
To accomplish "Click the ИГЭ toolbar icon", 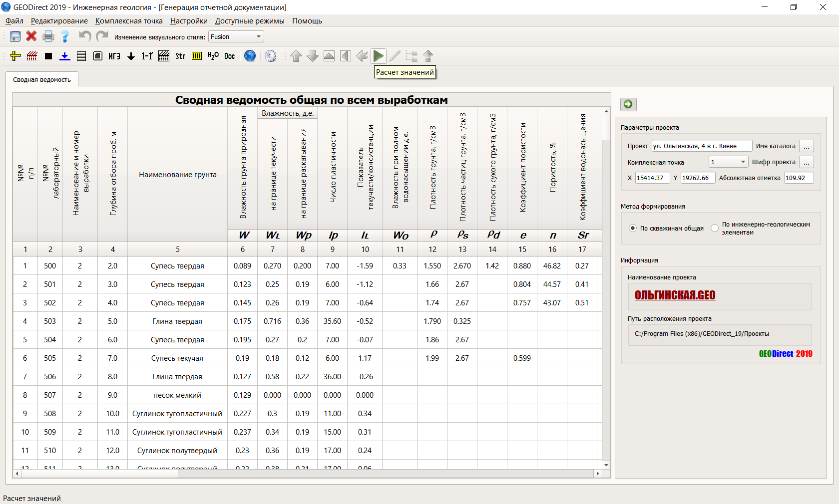I will point(114,56).
